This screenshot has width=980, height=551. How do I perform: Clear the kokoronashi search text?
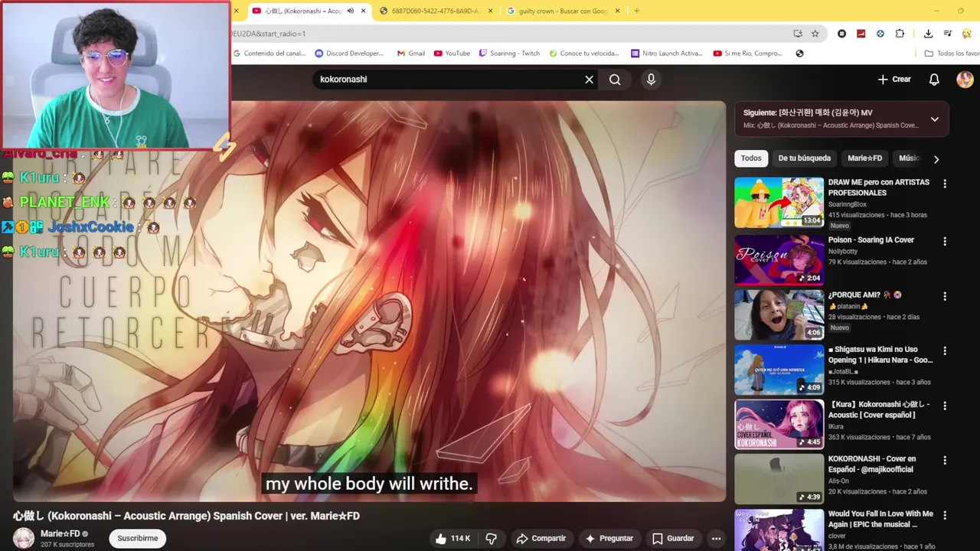click(x=589, y=80)
